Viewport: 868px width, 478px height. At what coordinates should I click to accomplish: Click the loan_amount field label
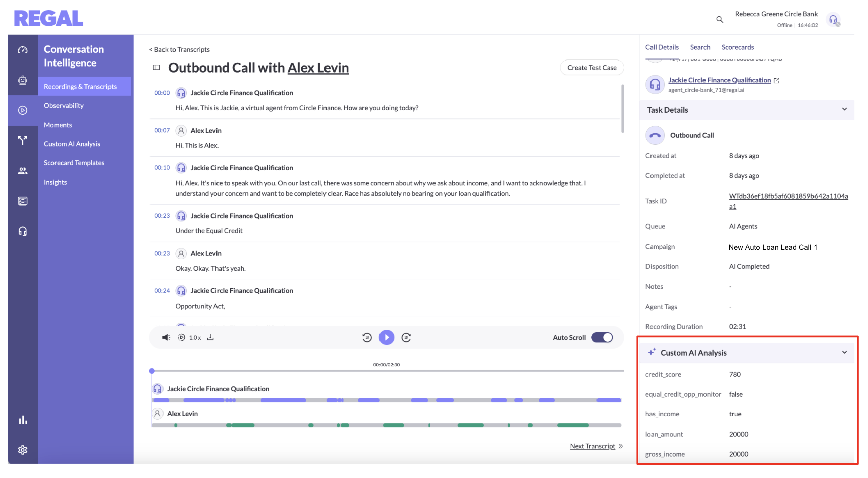pyautogui.click(x=664, y=435)
